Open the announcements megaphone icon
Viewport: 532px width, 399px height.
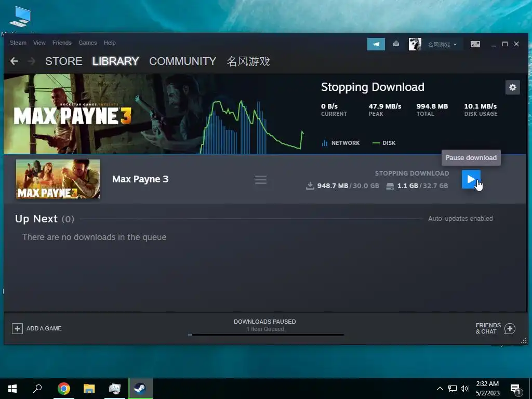click(376, 44)
